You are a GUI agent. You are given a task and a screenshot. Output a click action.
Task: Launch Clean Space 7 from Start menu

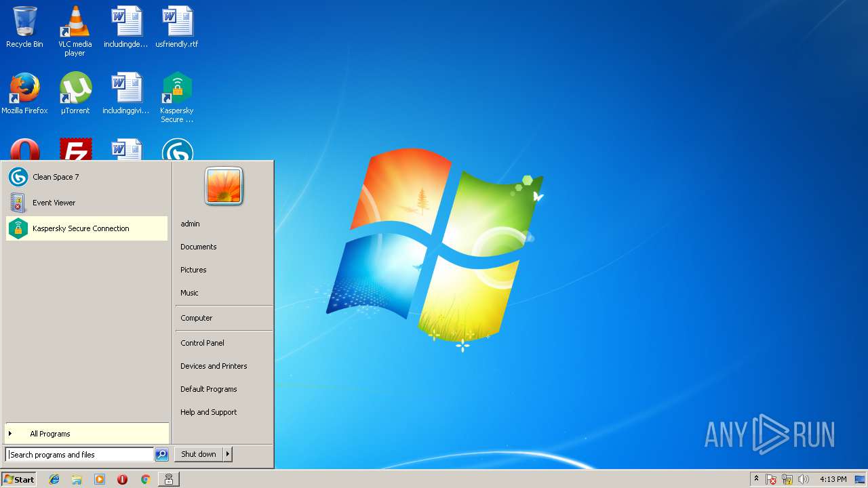pos(86,177)
